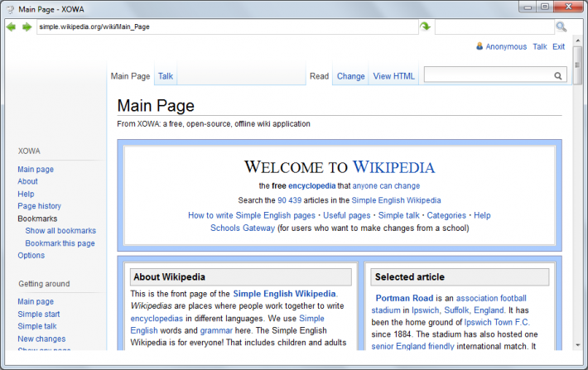Viewport: 588px width, 370px height.
Task: Open the top-right Talk user link
Action: 540,46
